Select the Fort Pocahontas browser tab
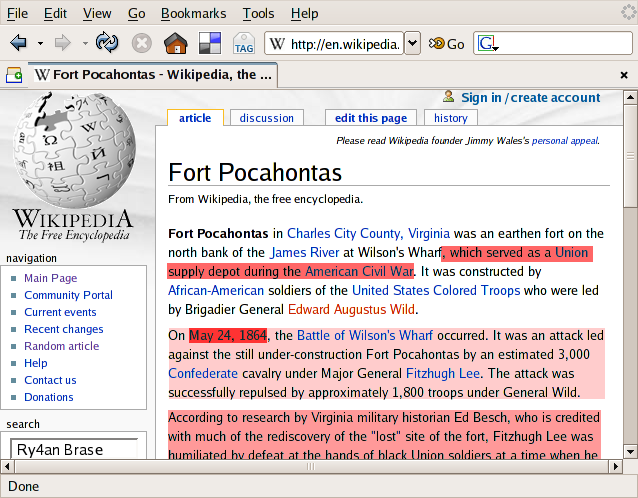The image size is (638, 498). tap(153, 75)
